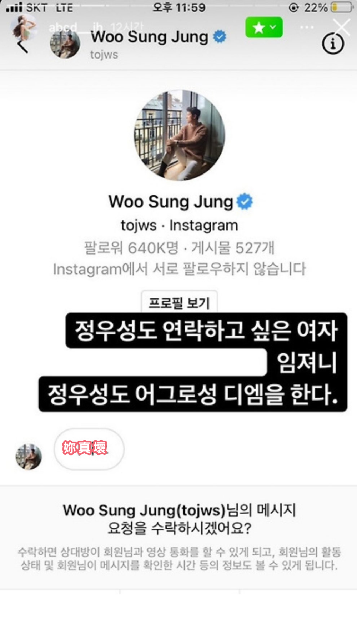Tap the story progress bar at the top
This screenshot has width=357, height=644.
(x=178, y=6)
